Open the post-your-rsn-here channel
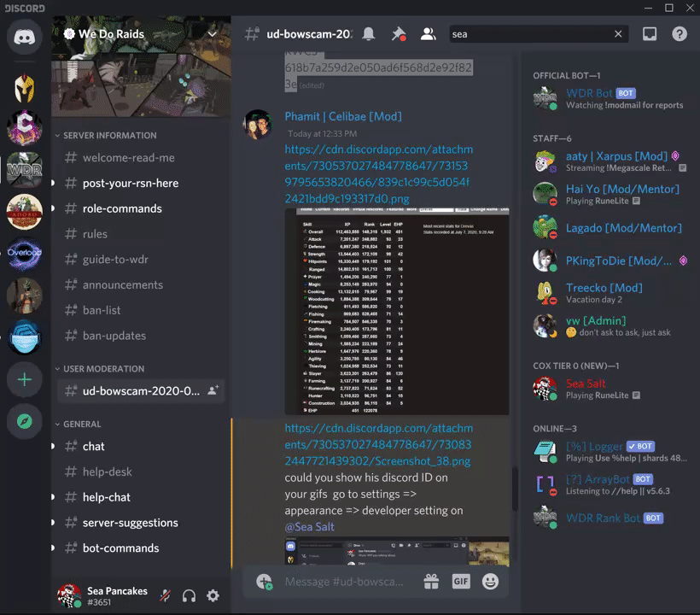Viewport: 700px width, 615px height. point(141,183)
